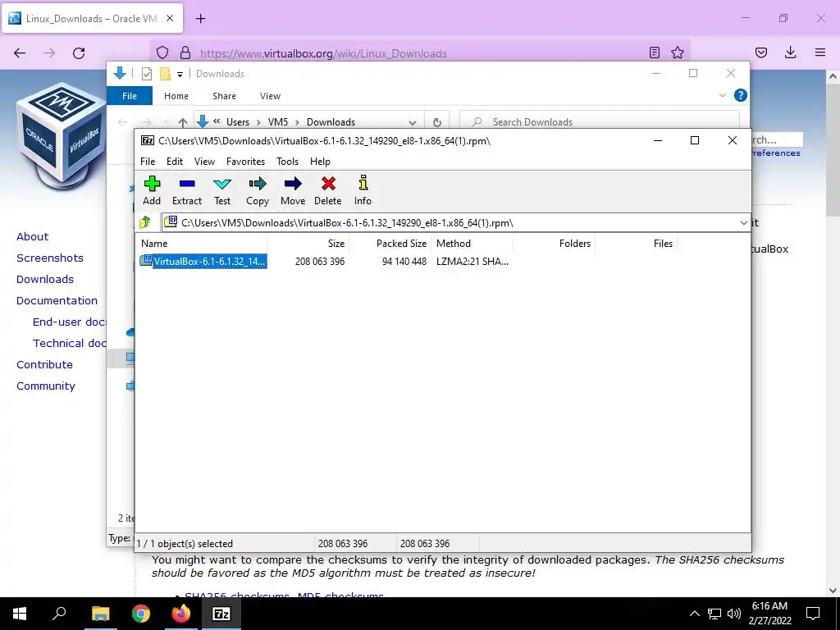The height and width of the screenshot is (630, 840).
Task: Open the About link on VirtualBox site
Action: click(x=32, y=236)
